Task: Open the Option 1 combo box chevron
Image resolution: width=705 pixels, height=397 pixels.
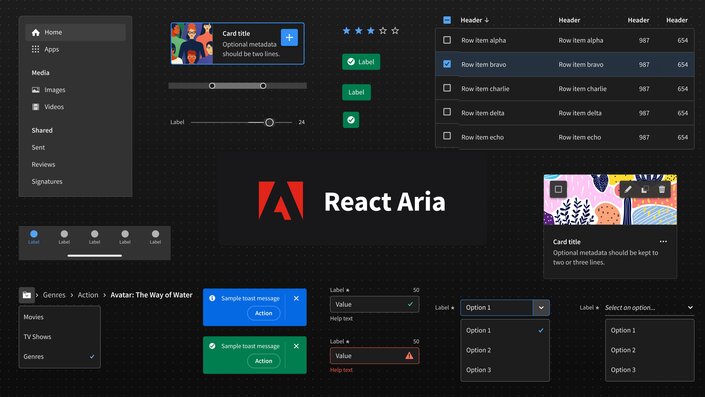Action: click(x=541, y=308)
